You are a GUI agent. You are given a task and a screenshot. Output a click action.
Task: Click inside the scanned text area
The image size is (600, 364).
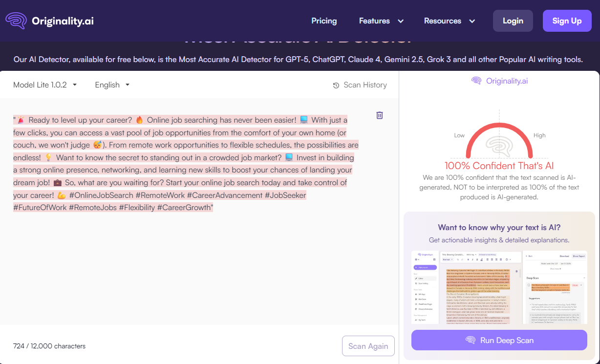click(x=186, y=164)
